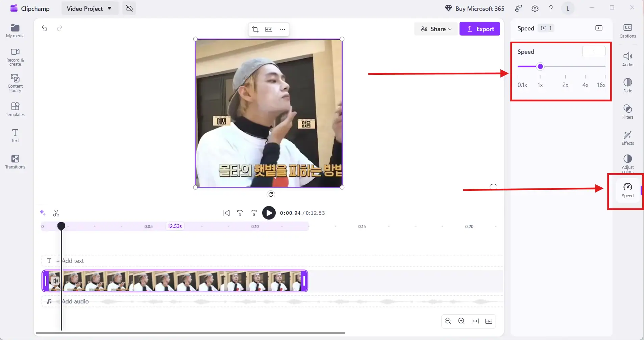The height and width of the screenshot is (340, 644).
Task: Zoom out of the timeline
Action: point(448,321)
